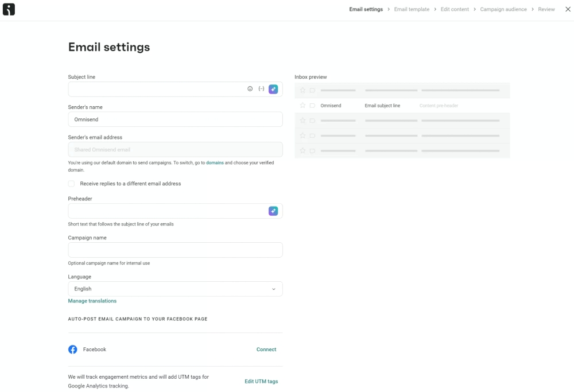Enable receiving replies to a different email address
Screen dimensions: 574x392
pos(71,184)
